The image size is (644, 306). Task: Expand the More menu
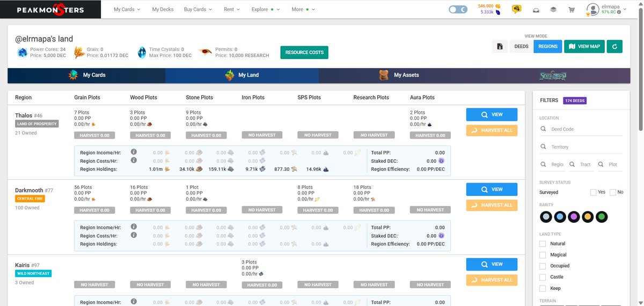point(303,9)
